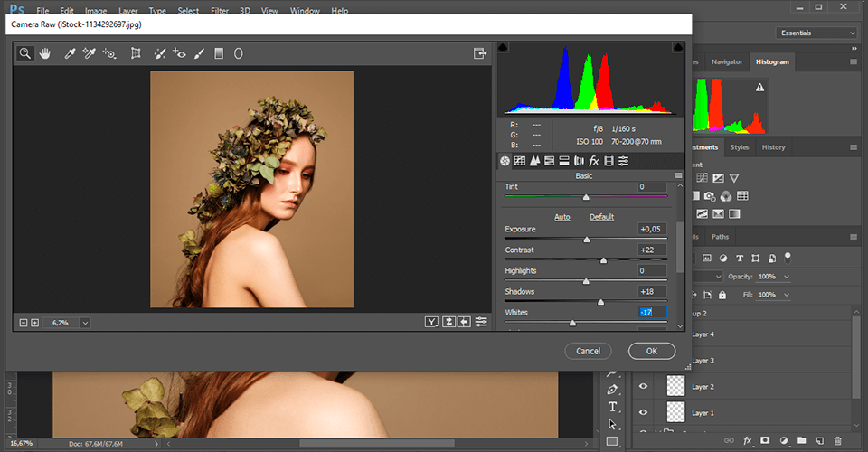
Task: Hide Layer 1 using its eye icon
Action: pyautogui.click(x=644, y=412)
